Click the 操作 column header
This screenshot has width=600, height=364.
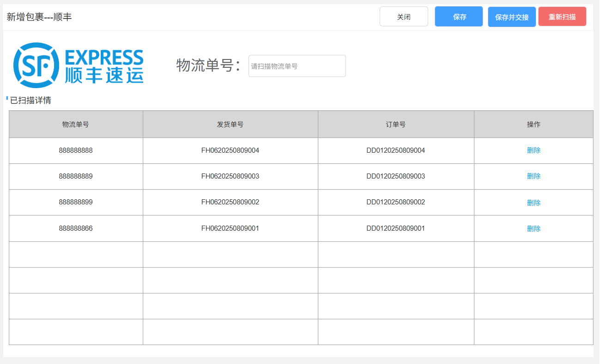(533, 125)
